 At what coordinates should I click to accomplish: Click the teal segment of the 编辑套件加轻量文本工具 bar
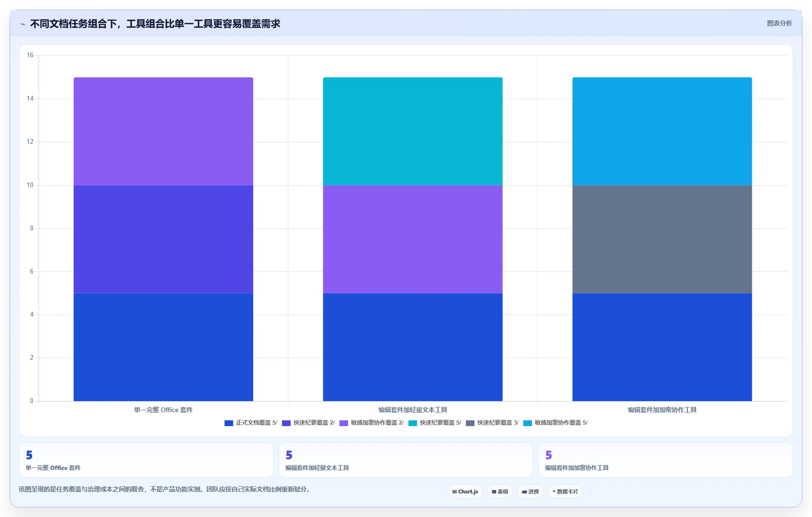(412, 131)
